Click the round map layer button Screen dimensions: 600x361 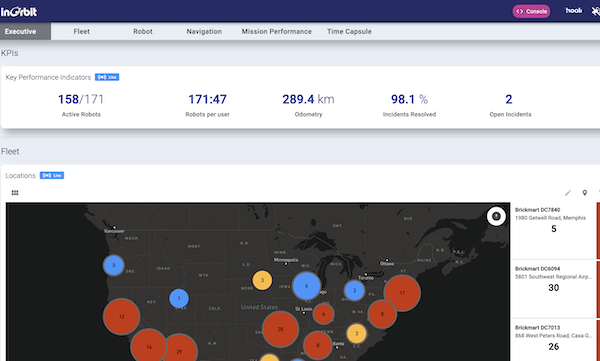(496, 216)
